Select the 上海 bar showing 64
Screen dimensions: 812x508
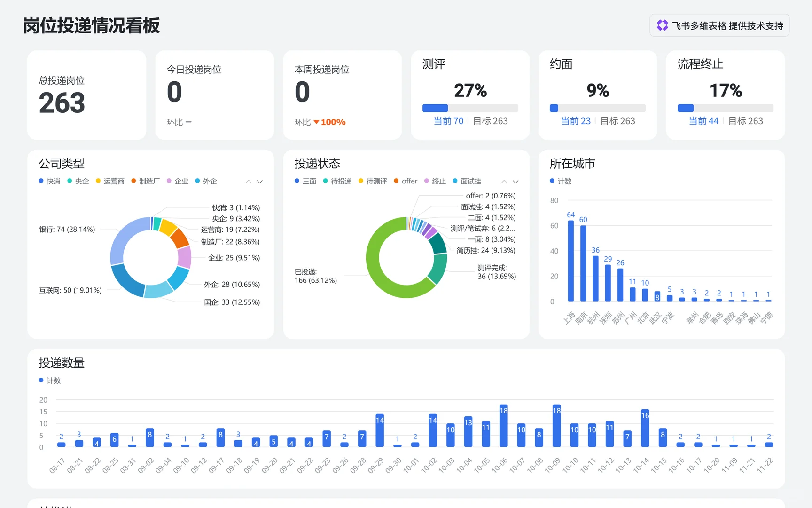[x=571, y=261]
